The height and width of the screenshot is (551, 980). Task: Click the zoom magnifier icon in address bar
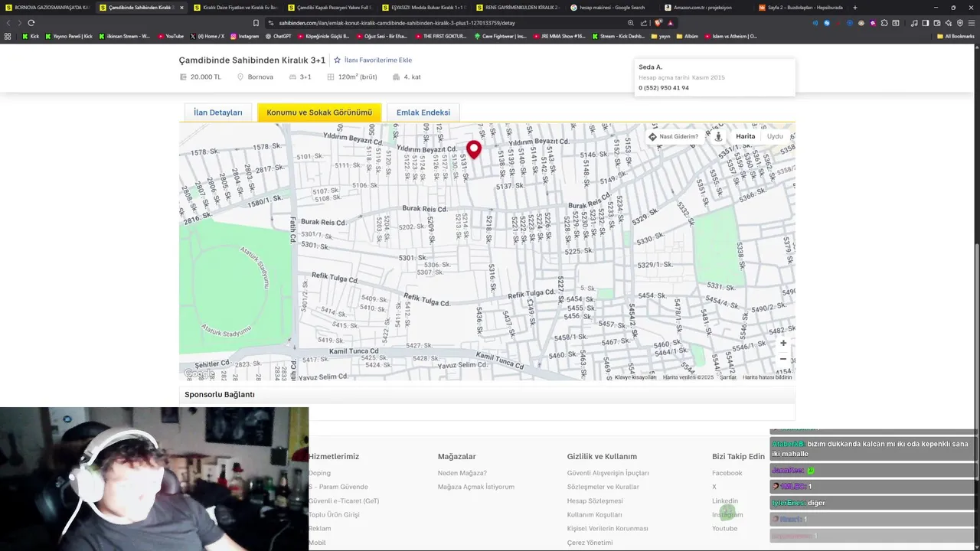click(x=631, y=23)
